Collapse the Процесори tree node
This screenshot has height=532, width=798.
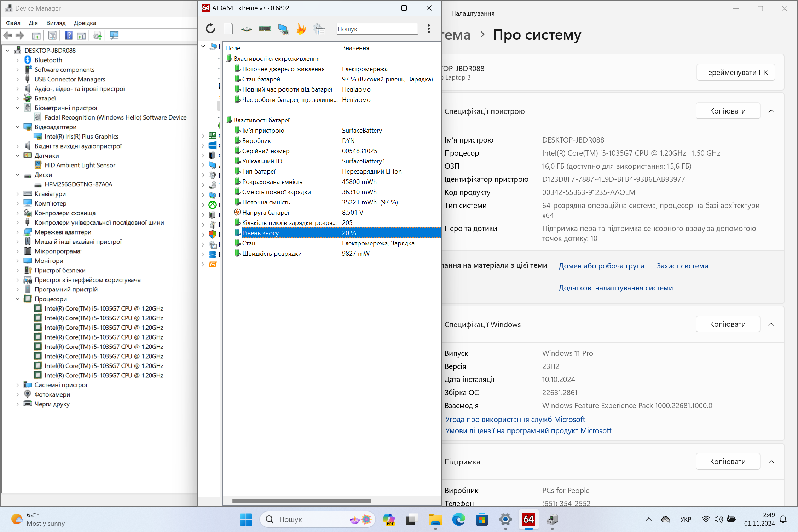[18, 299]
